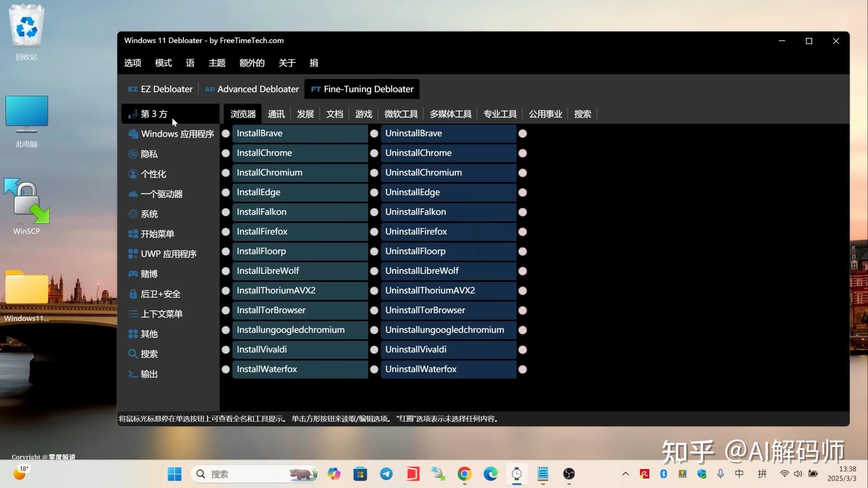Open the 后卫+安全 sidebar section

160,293
